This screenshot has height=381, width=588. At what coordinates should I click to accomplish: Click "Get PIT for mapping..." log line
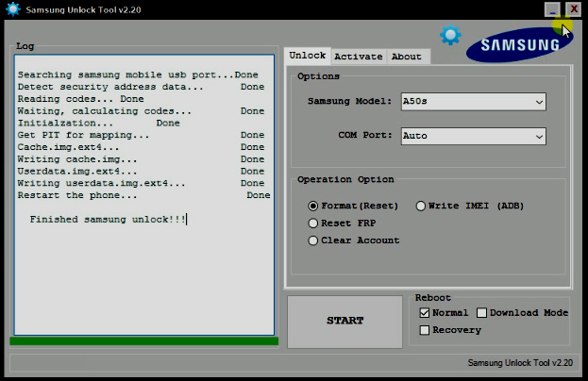pyautogui.click(x=141, y=135)
